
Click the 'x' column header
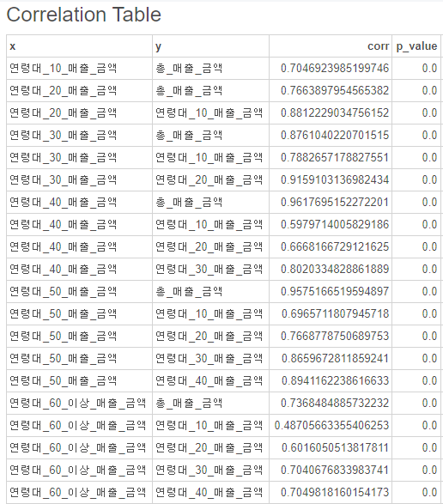[x=79, y=46]
